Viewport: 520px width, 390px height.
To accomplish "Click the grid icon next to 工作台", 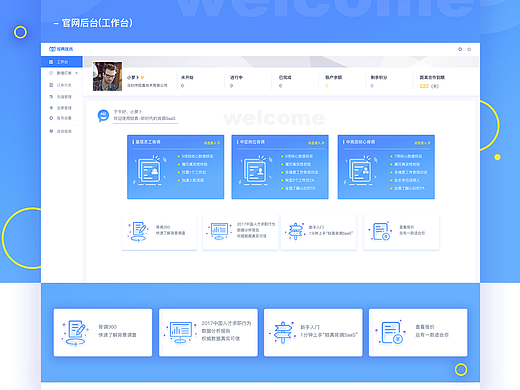I will pos(51,62).
